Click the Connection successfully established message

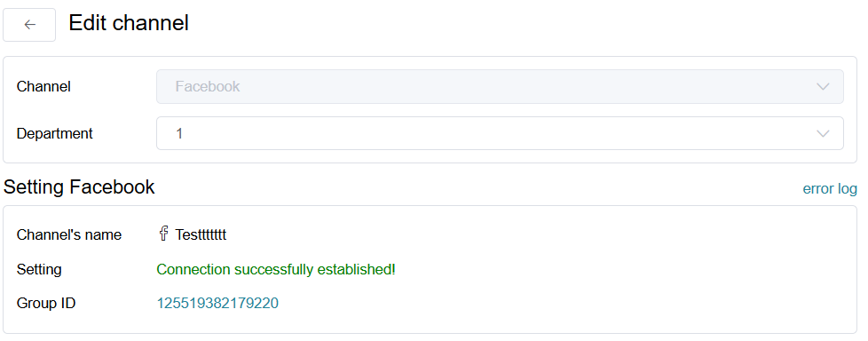coord(276,270)
